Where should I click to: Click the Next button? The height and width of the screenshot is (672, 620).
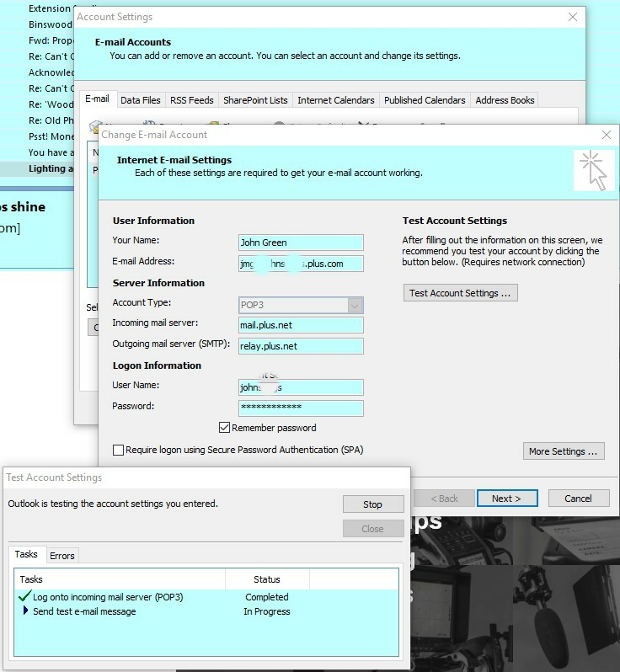click(x=505, y=499)
